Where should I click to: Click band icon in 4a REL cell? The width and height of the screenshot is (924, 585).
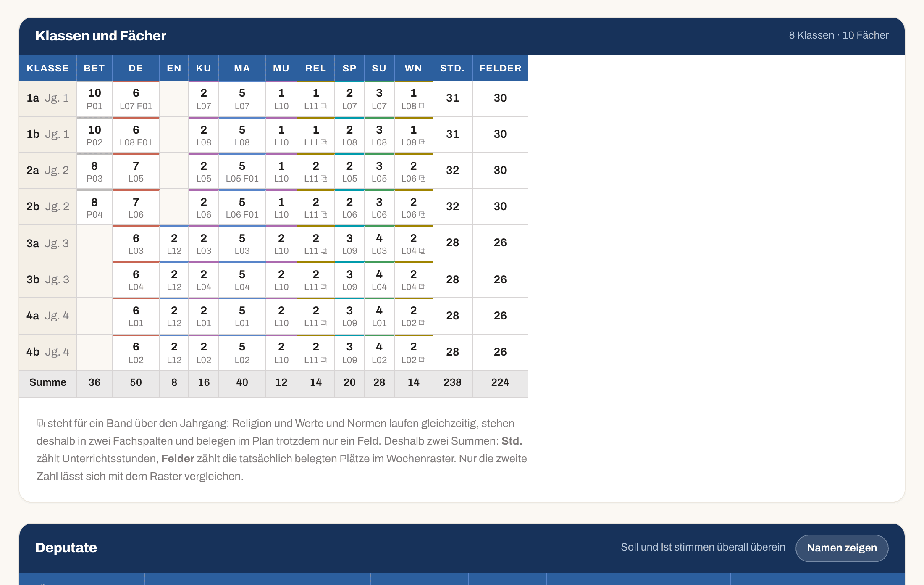click(x=324, y=323)
